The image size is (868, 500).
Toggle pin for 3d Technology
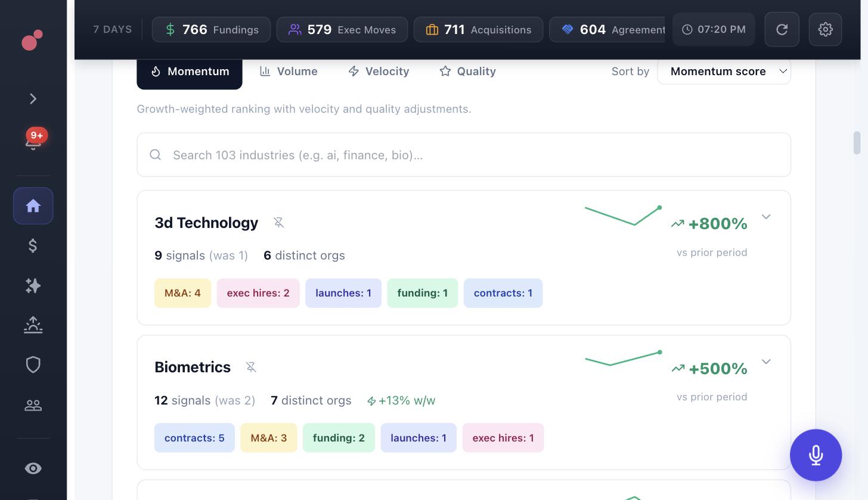278,223
